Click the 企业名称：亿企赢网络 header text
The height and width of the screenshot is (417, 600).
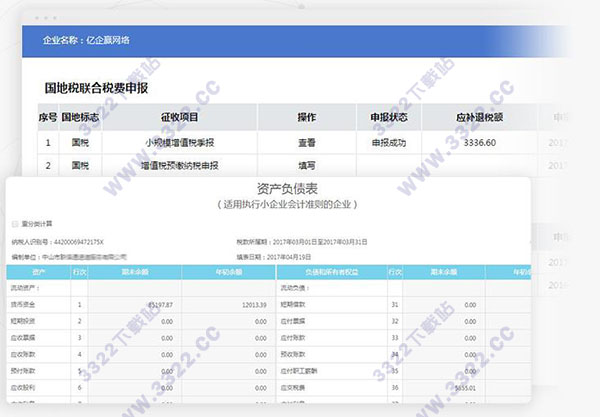click(86, 40)
